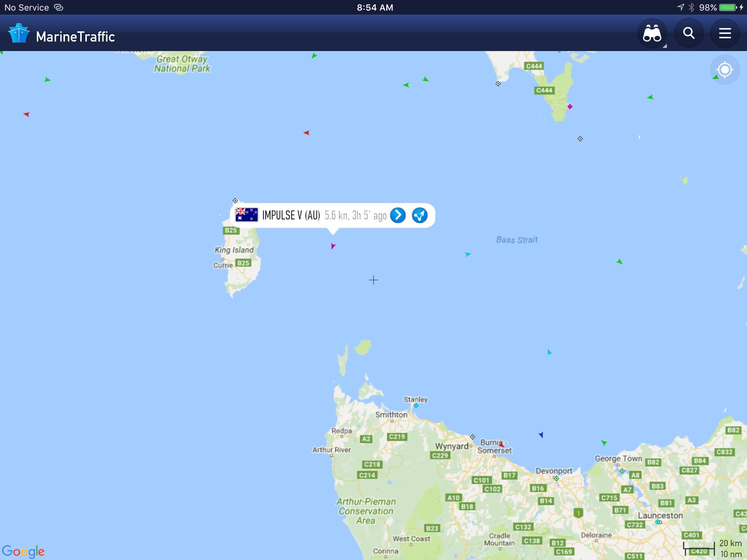Tap the diamond marker north of King Island

click(x=235, y=201)
